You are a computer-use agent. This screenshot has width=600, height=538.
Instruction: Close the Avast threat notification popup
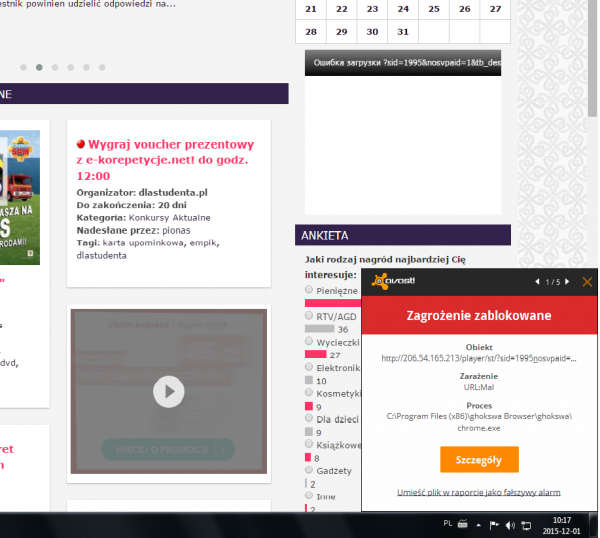[587, 282]
